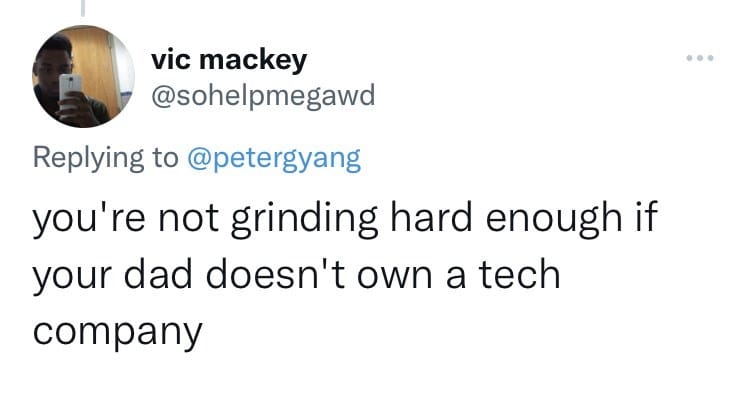Open the three-dot more options menu
The image size is (750, 398).
[700, 58]
